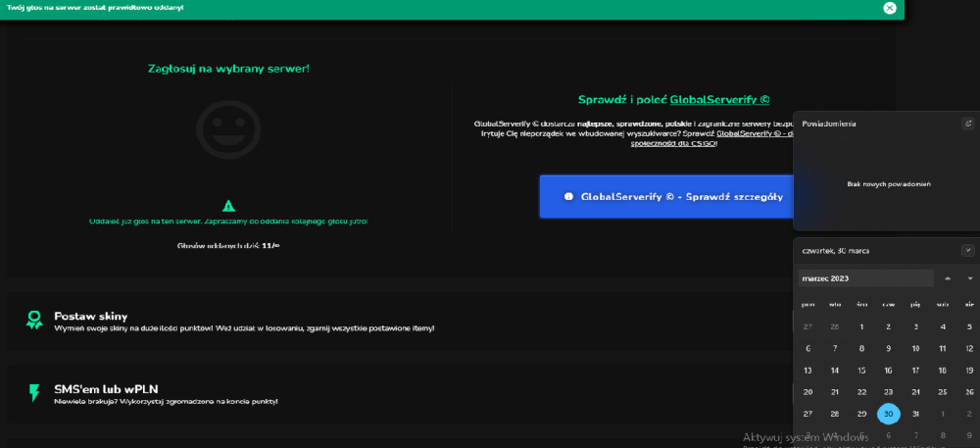
Task: Go to previous month with up arrow
Action: [948, 278]
